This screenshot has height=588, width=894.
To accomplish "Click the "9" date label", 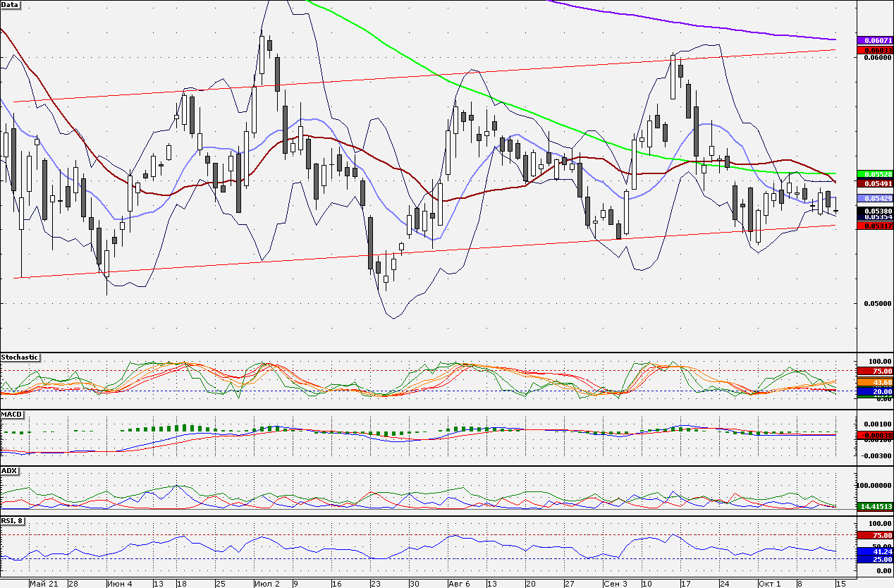I will (x=297, y=584).
